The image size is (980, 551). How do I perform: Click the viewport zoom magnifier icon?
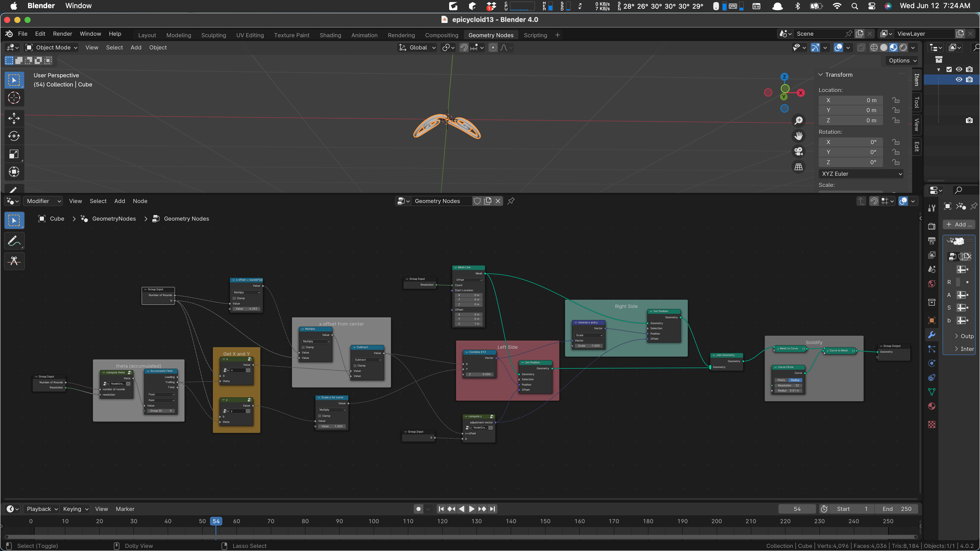coord(799,121)
